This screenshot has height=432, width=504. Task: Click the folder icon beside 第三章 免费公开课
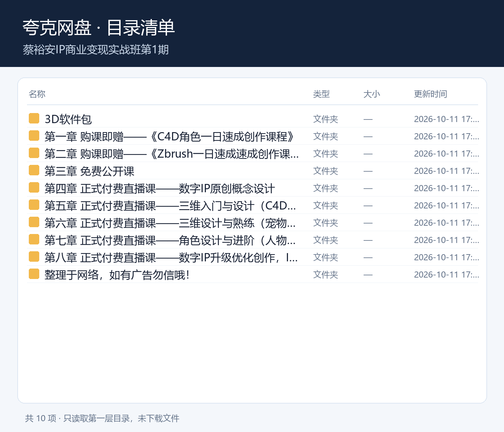coord(34,170)
